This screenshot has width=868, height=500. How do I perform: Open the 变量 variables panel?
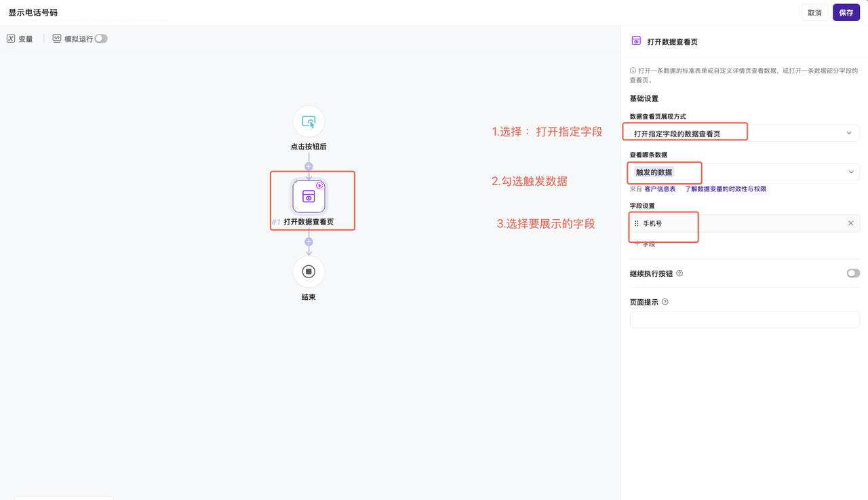pos(20,39)
